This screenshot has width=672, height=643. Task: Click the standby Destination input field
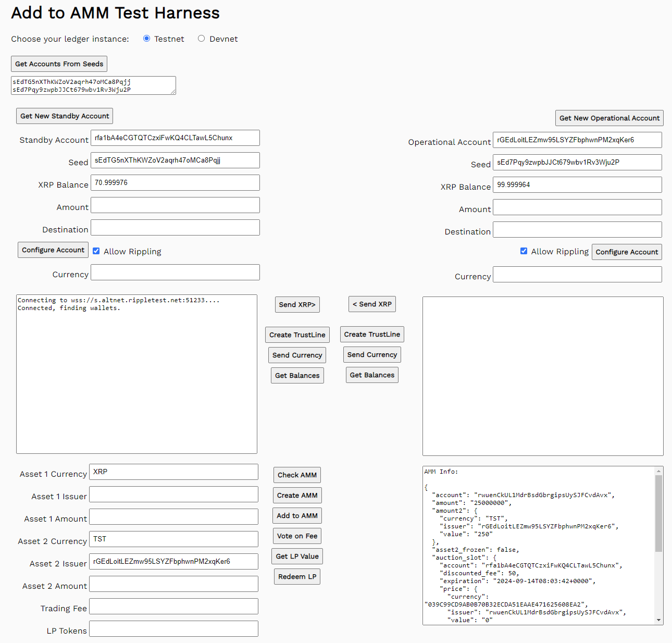175,228
